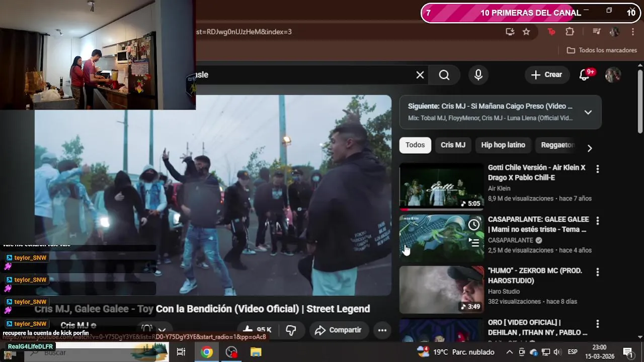Image resolution: width=644 pixels, height=362 pixels.
Task: Open options for the ORO video
Action: pyautogui.click(x=598, y=324)
